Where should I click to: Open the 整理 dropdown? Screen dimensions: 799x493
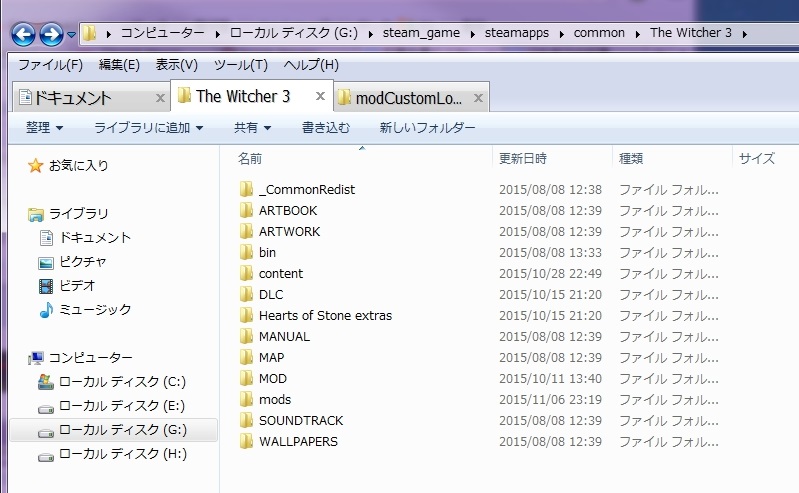click(44, 127)
